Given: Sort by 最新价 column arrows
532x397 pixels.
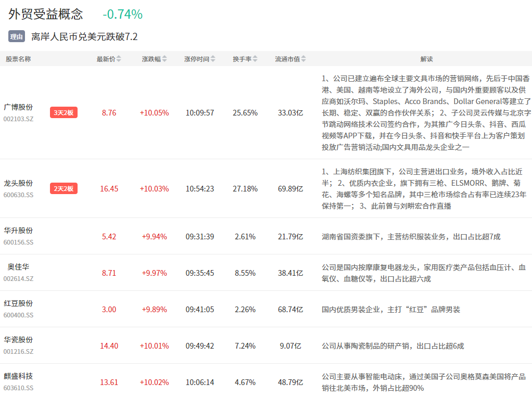Looking at the screenshot, I should [x=118, y=59].
